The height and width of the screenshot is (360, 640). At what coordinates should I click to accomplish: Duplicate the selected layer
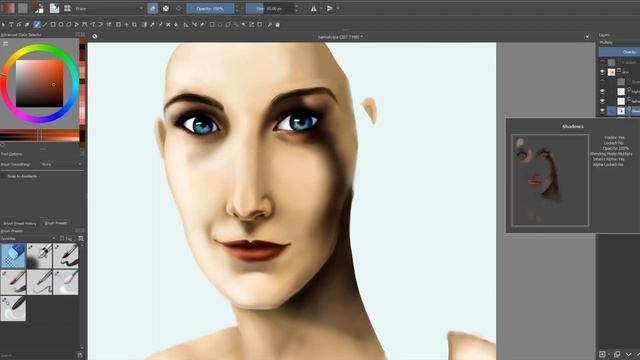tap(617, 354)
